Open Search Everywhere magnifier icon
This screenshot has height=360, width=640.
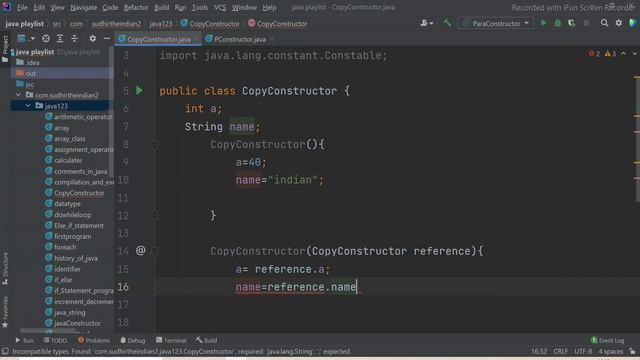(604, 23)
